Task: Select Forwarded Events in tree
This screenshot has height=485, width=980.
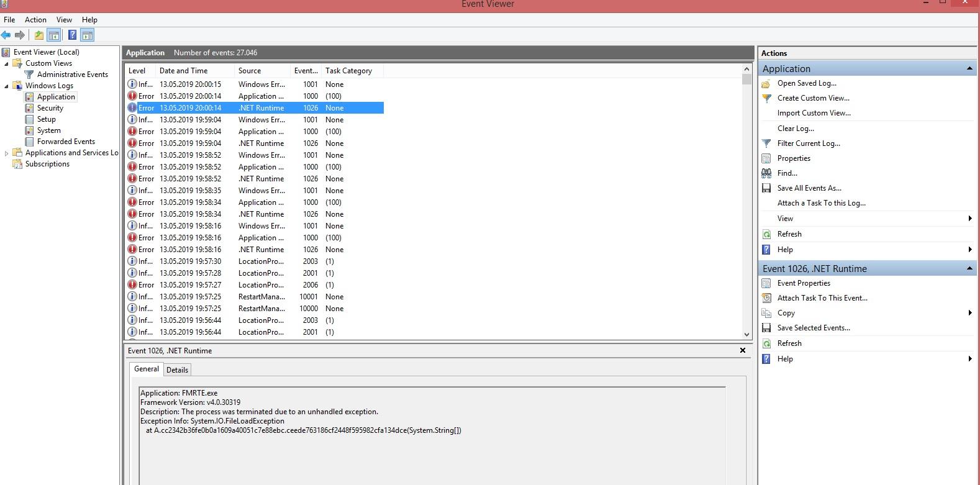Action: [66, 142]
